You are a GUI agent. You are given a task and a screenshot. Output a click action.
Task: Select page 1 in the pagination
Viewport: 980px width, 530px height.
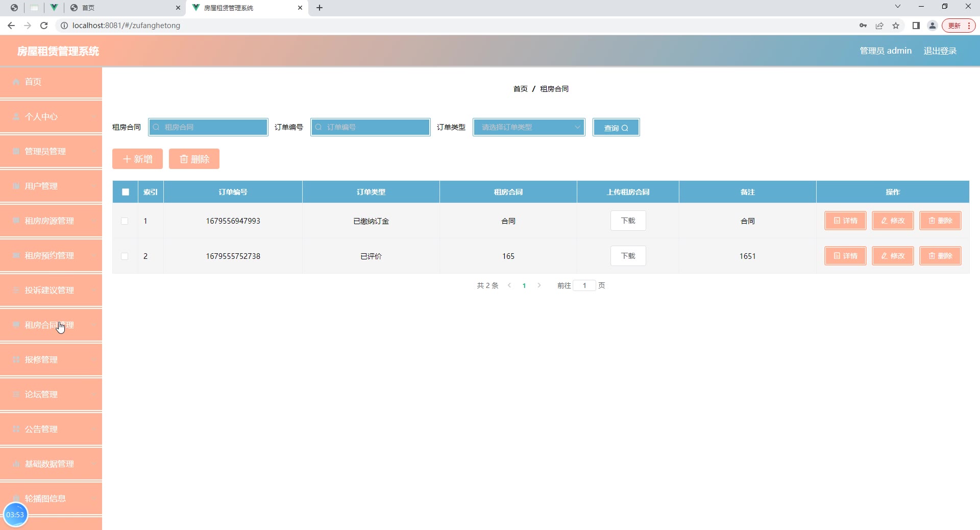524,286
